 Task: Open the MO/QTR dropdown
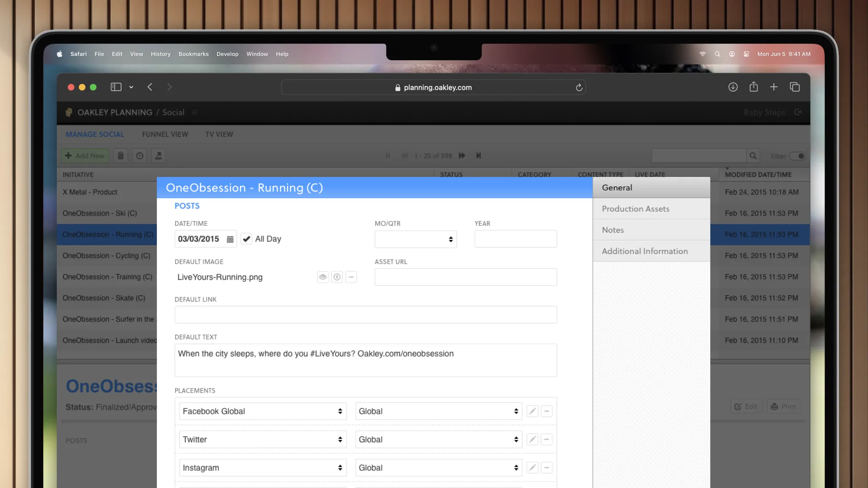tap(415, 239)
